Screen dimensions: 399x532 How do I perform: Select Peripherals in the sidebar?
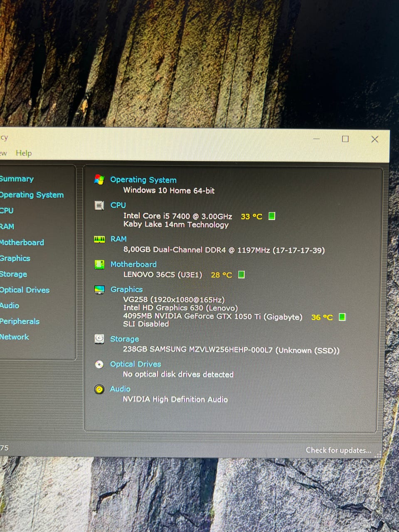point(20,321)
